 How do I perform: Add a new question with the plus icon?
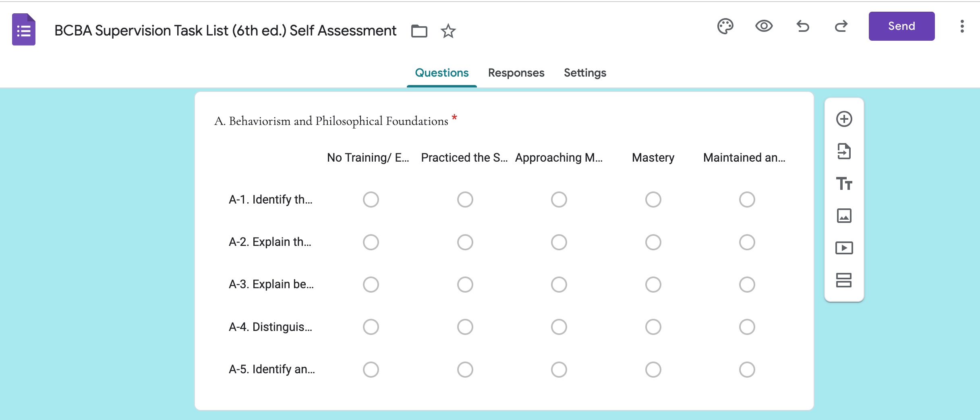pyautogui.click(x=845, y=119)
